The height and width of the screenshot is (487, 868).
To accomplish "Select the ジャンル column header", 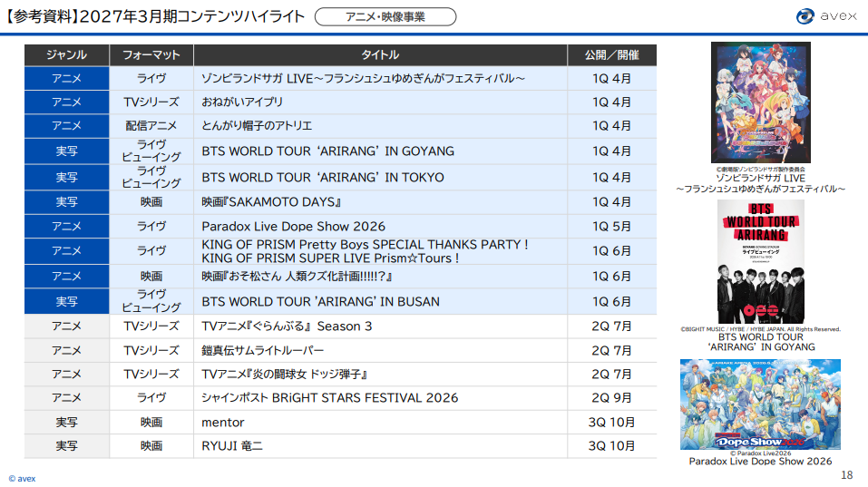I will pyautogui.click(x=66, y=54).
